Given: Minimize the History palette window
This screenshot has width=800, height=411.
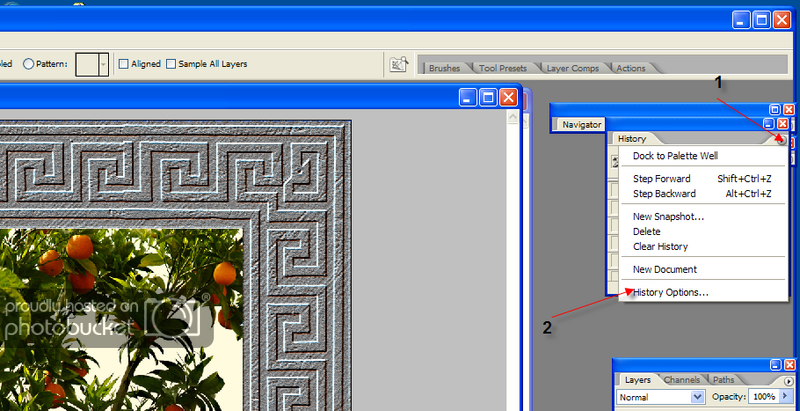Looking at the screenshot, I should (x=768, y=124).
